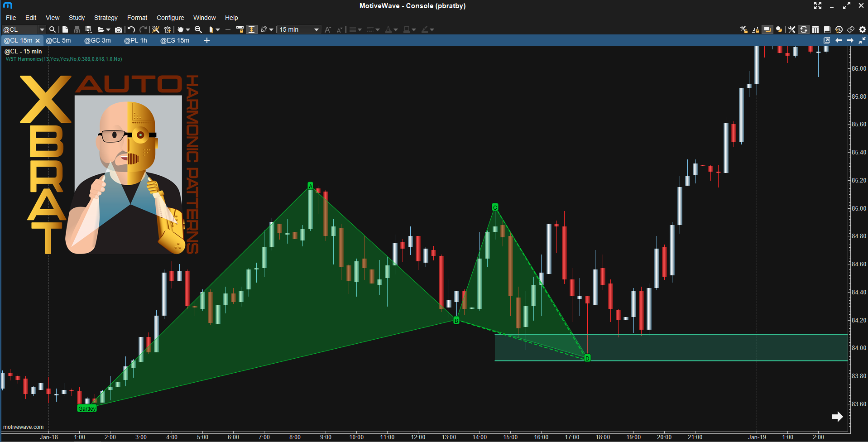868x442 pixels.
Task: Click the zoom out magnifier icon
Action: (198, 29)
